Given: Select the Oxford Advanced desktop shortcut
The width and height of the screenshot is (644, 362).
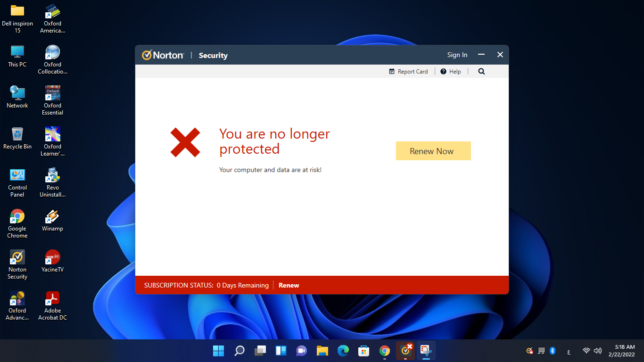Looking at the screenshot, I should [x=17, y=306].
